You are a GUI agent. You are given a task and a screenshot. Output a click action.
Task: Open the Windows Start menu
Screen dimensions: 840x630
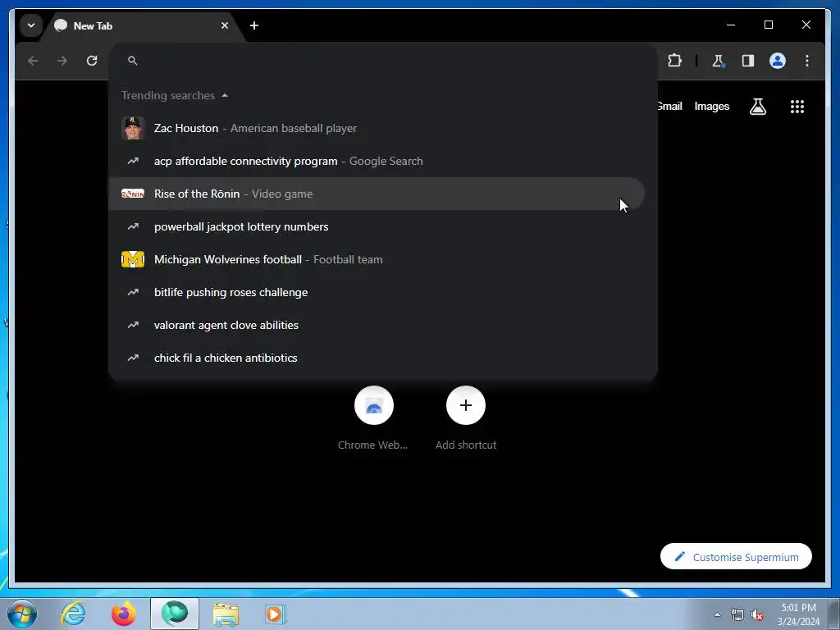pyautogui.click(x=22, y=614)
